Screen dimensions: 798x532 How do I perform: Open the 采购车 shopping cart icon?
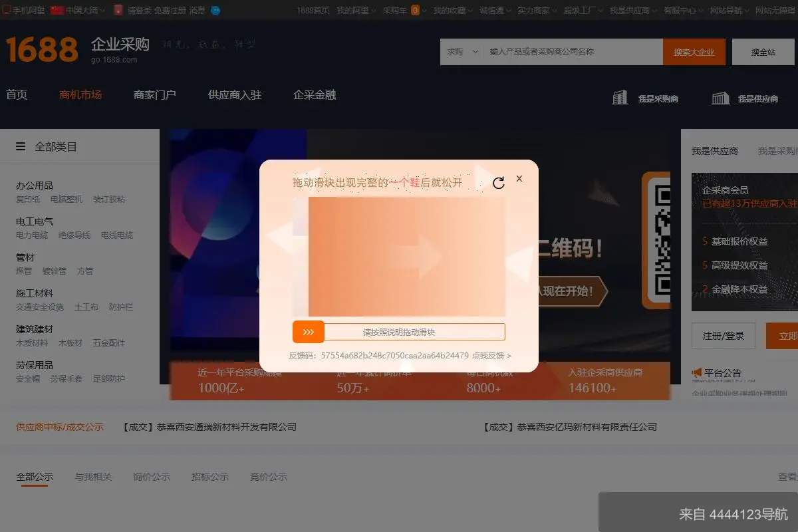coord(414,10)
